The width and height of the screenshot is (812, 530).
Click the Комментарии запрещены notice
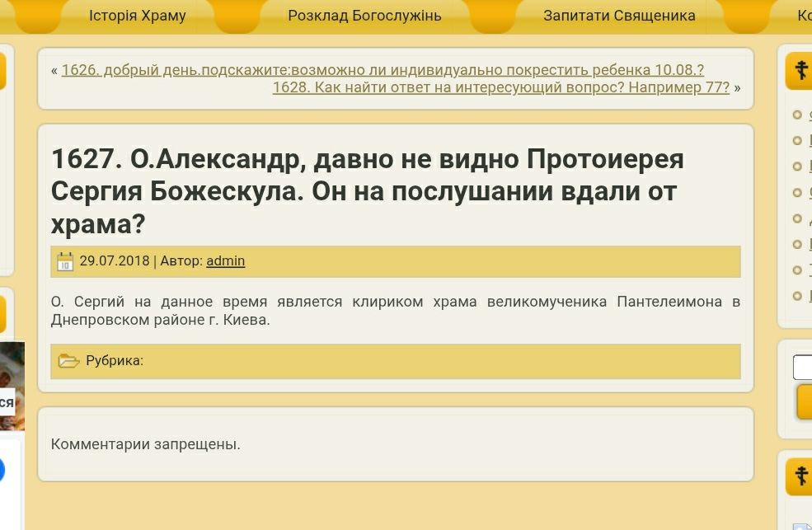(146, 444)
